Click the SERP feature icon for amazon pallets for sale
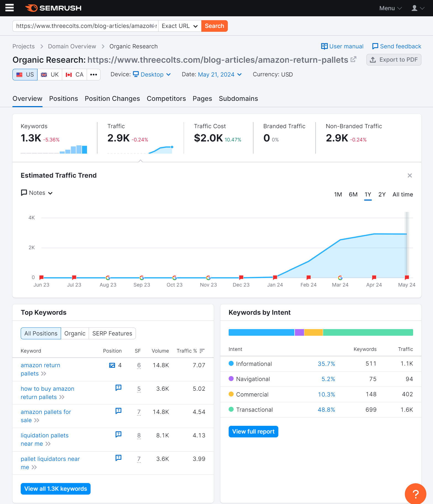This screenshot has width=433, height=504. [118, 411]
